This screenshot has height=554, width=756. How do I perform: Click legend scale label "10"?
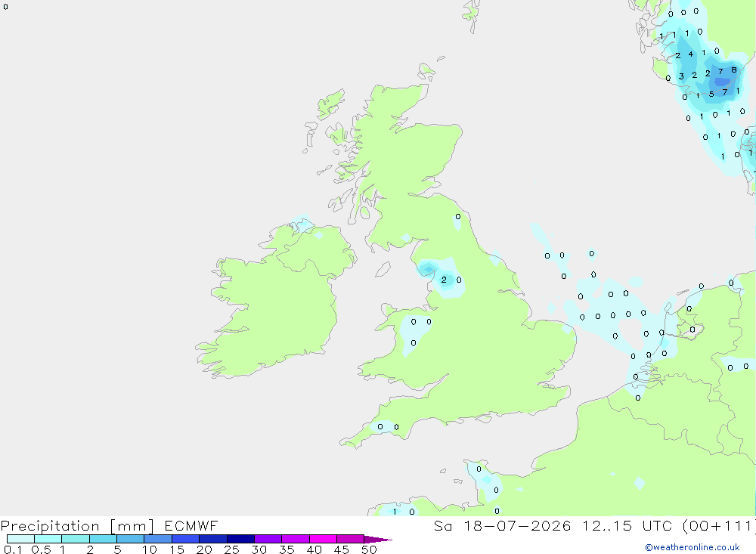[x=150, y=549]
